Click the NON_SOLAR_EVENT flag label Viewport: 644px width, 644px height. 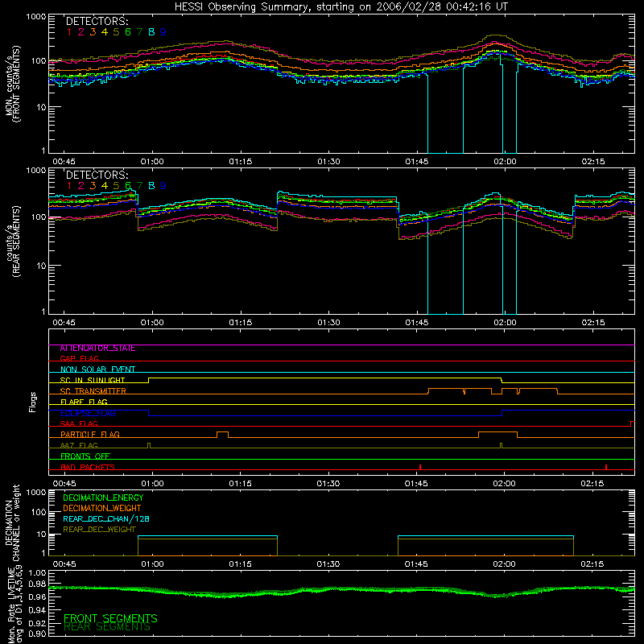[97, 369]
